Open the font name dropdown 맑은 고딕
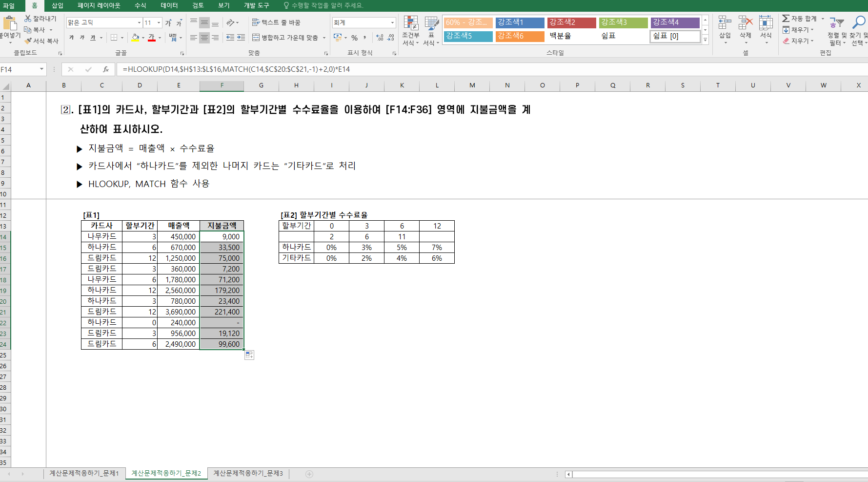This screenshot has width=868, height=482. click(139, 22)
